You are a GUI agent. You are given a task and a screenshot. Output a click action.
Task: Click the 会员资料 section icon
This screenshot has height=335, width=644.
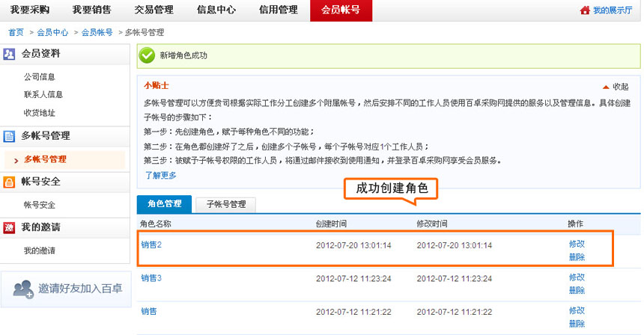click(x=9, y=54)
